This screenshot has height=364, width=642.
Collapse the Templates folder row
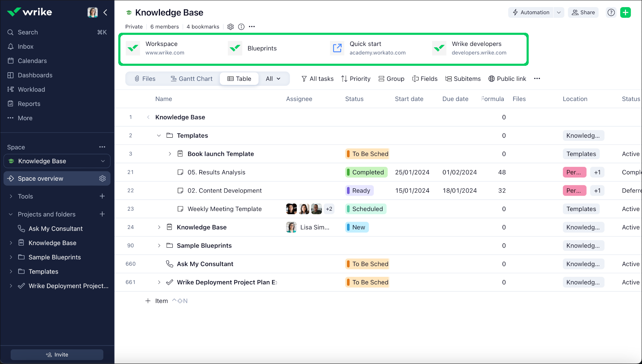point(159,136)
